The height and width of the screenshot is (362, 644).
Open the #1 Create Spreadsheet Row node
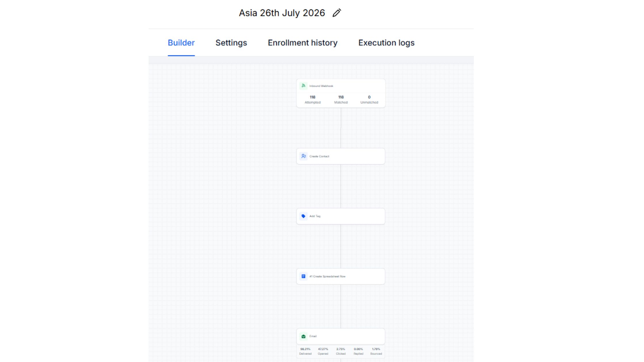coord(341,276)
